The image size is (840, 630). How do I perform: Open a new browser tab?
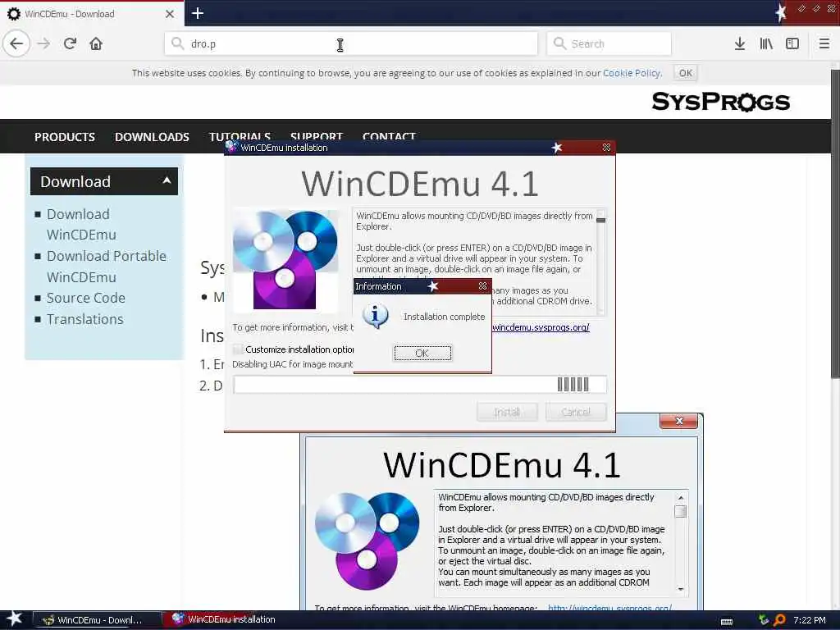(198, 13)
